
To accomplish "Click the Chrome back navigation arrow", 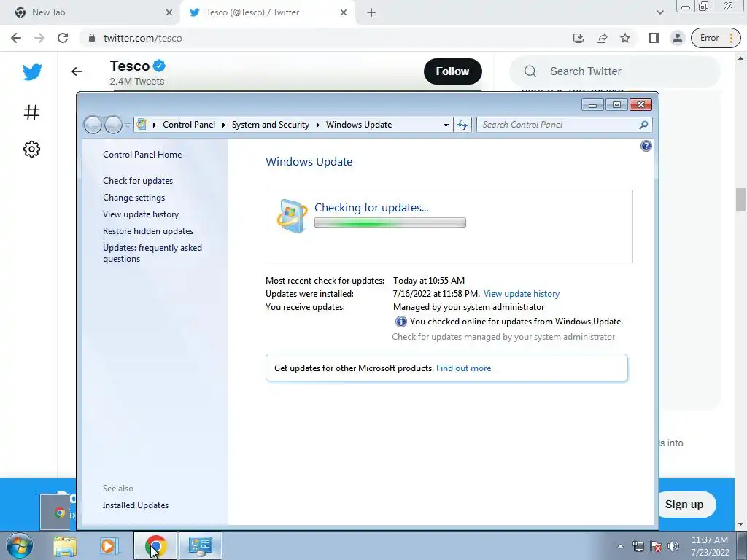I will pos(16,38).
